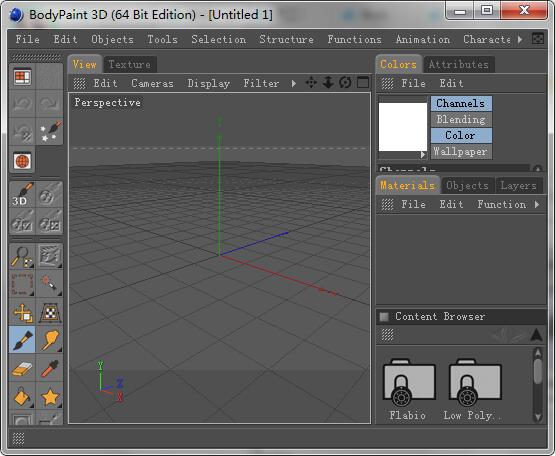The height and width of the screenshot is (456, 555).
Task: Toggle the Blending button
Action: [461, 120]
